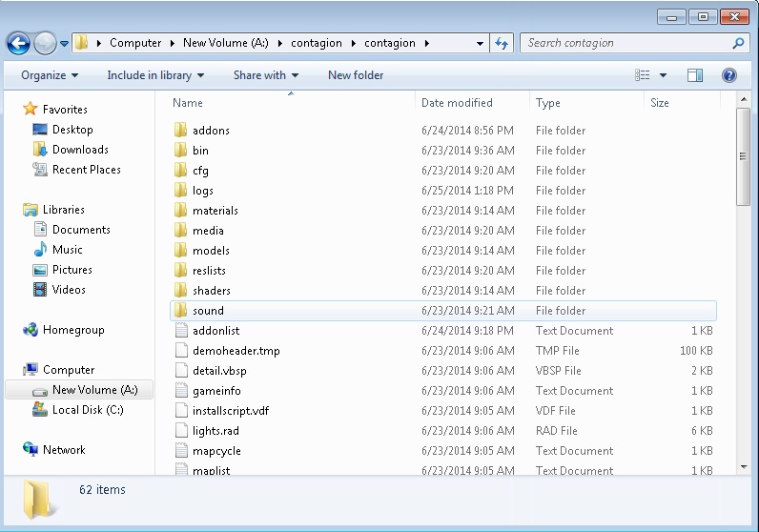Screen dimensions: 759x532
Task: Select the mapcycle file name
Action: tap(216, 451)
